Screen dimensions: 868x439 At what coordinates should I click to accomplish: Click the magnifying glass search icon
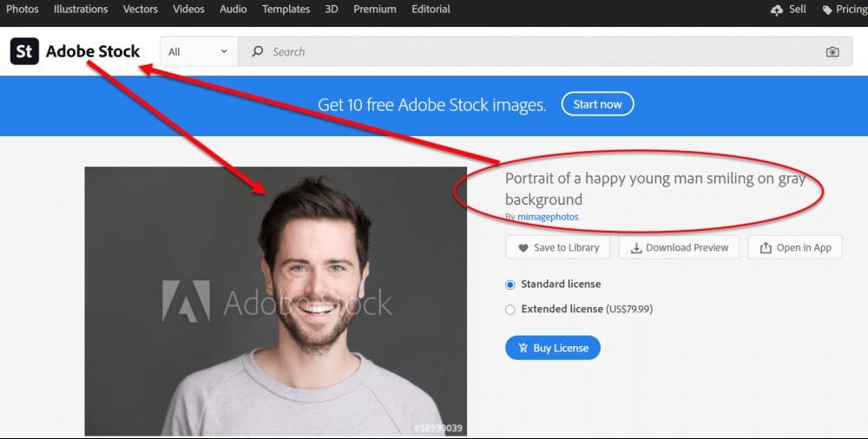[x=257, y=52]
